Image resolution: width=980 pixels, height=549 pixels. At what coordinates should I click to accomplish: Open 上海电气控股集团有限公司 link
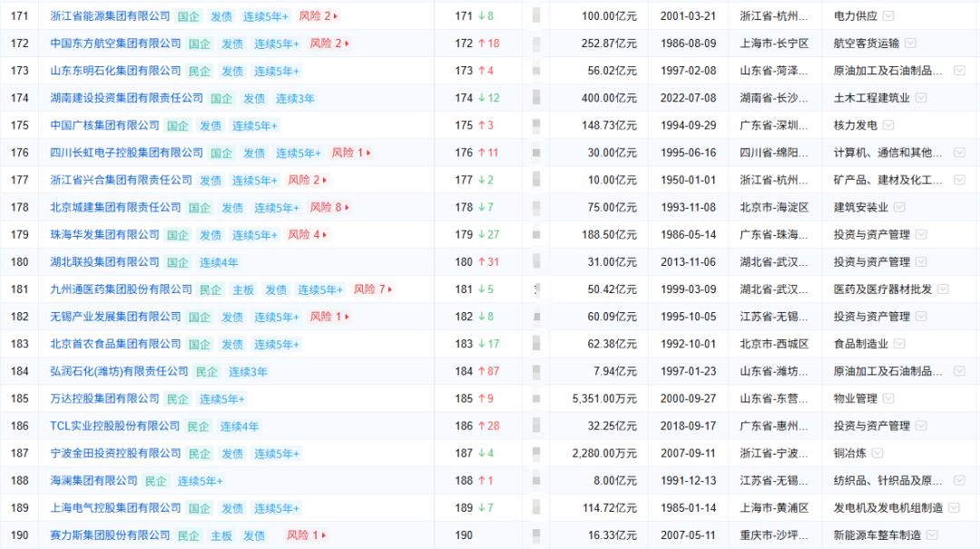tap(115, 508)
